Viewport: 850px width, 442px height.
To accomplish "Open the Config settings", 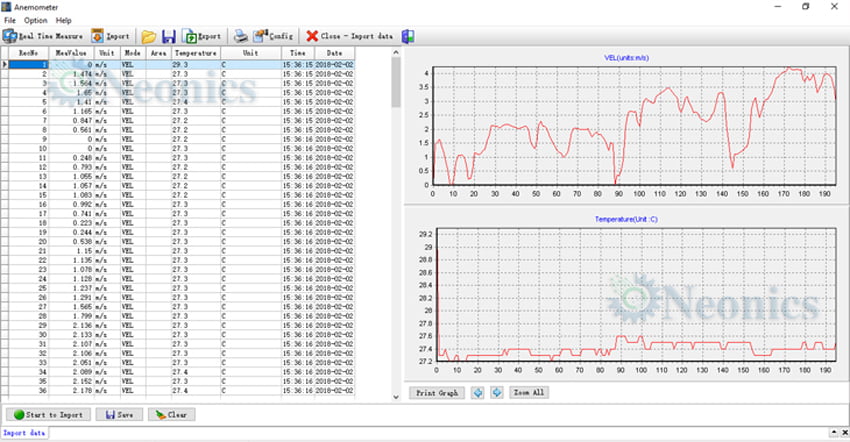I will point(273,36).
